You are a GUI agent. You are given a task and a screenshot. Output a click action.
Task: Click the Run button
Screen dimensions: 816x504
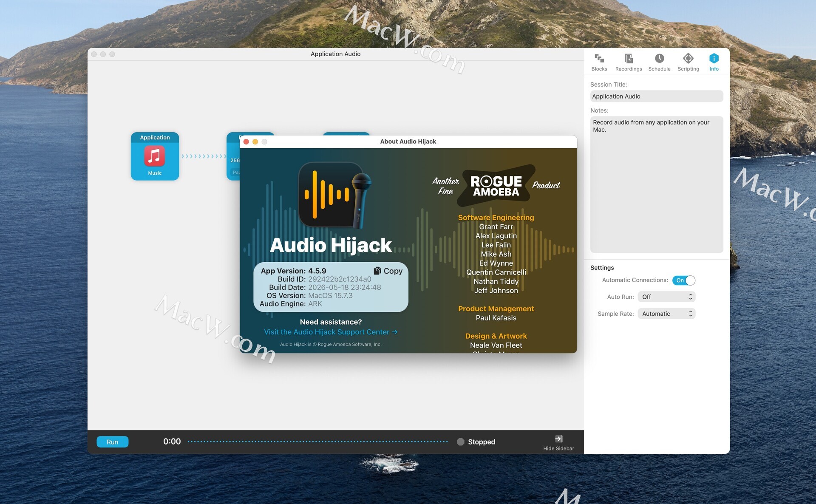click(x=112, y=442)
